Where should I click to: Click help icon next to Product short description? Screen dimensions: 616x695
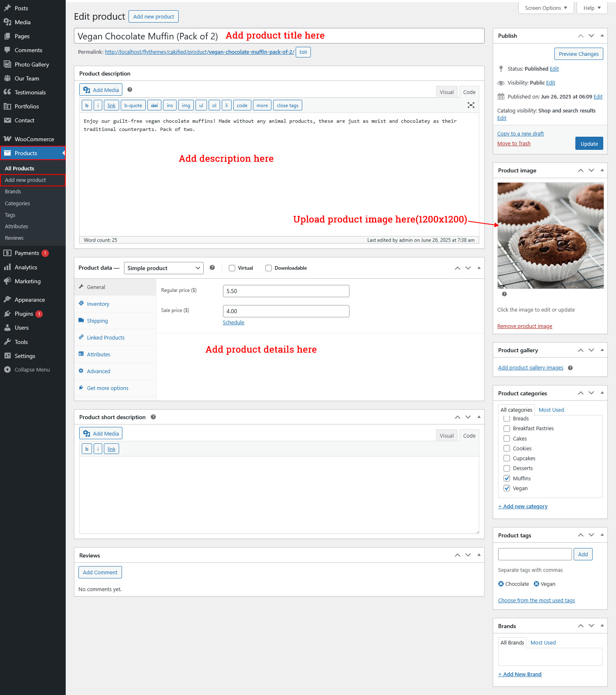coord(153,417)
